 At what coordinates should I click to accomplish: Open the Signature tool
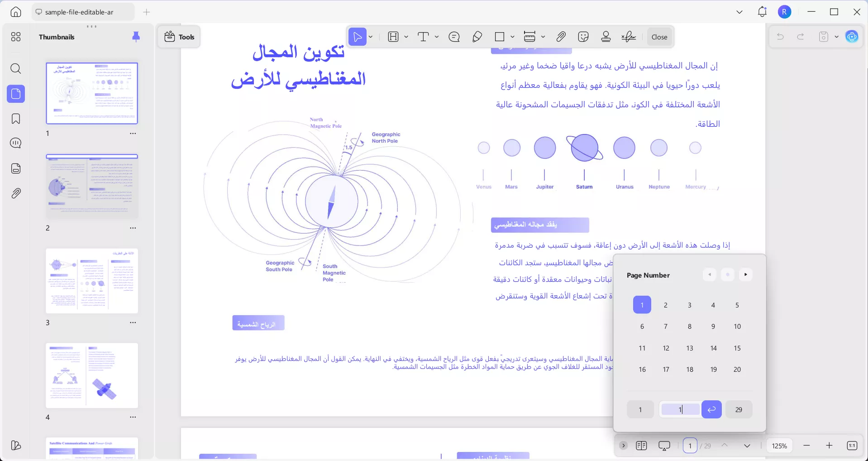(628, 37)
